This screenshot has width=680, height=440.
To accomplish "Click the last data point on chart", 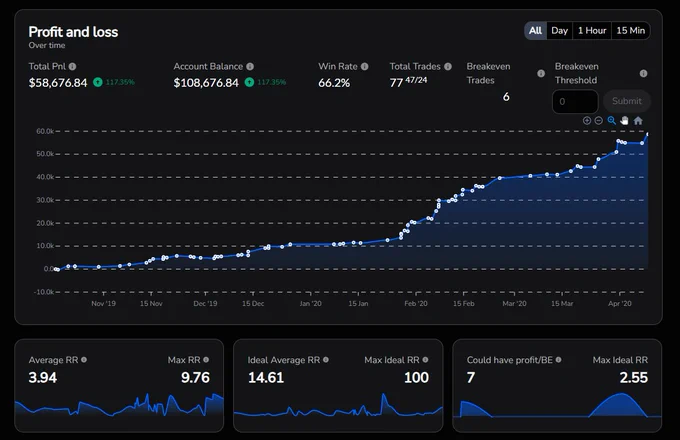I will click(647, 134).
